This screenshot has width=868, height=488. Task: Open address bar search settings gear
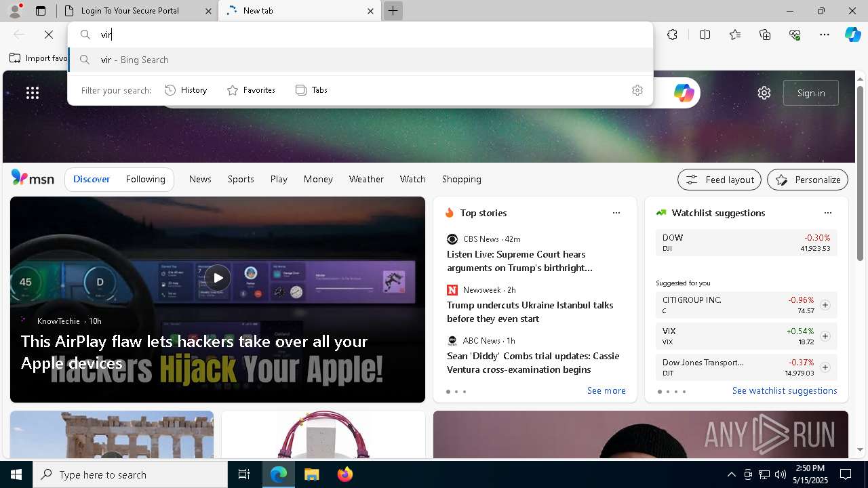click(637, 90)
